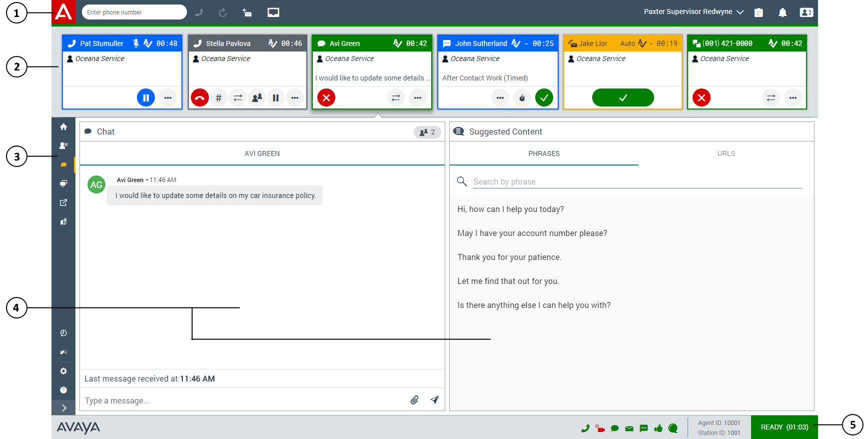End the Avi Green chat interaction
This screenshot has height=439, width=868.
[x=326, y=97]
